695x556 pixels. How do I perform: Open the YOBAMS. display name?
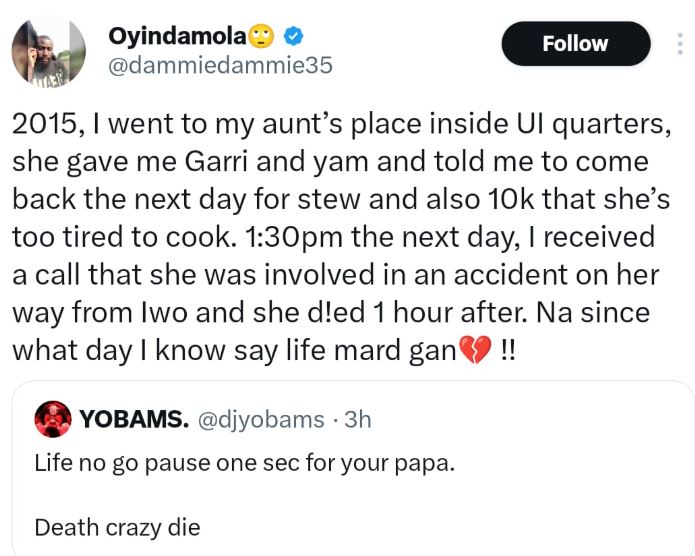click(133, 419)
